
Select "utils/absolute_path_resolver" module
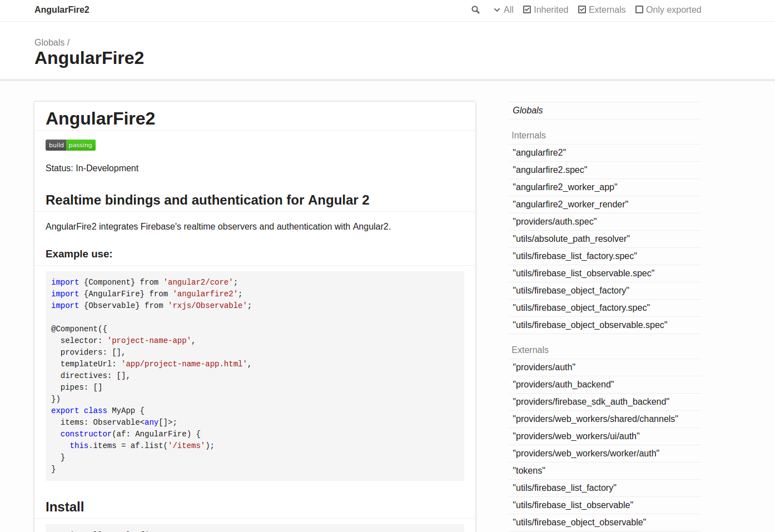605,239
